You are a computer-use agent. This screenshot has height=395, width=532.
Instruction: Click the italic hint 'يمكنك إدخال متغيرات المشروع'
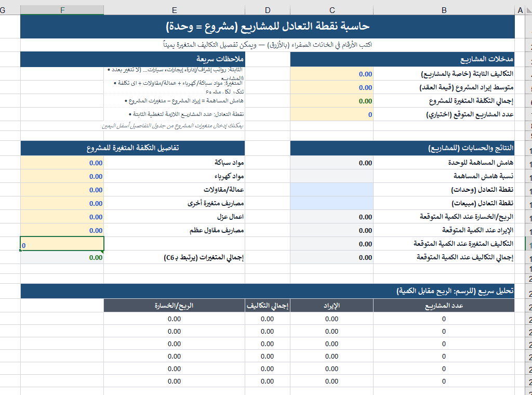tap(172, 126)
